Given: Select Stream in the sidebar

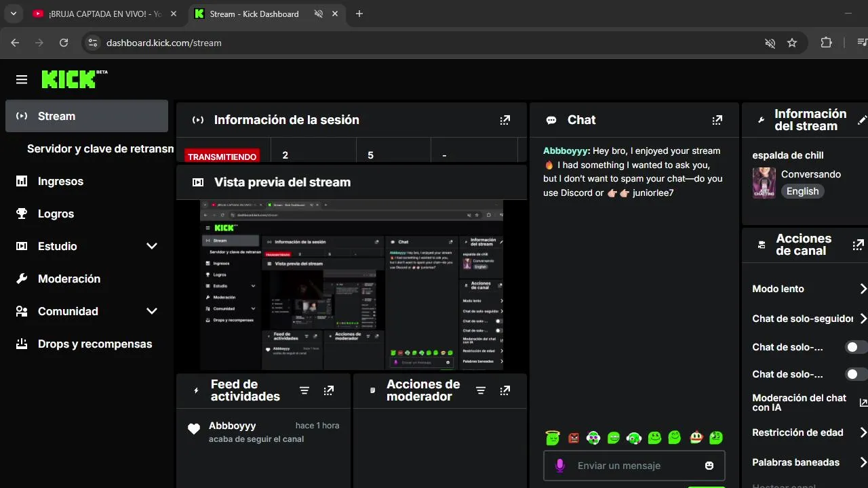Looking at the screenshot, I should coord(87,116).
